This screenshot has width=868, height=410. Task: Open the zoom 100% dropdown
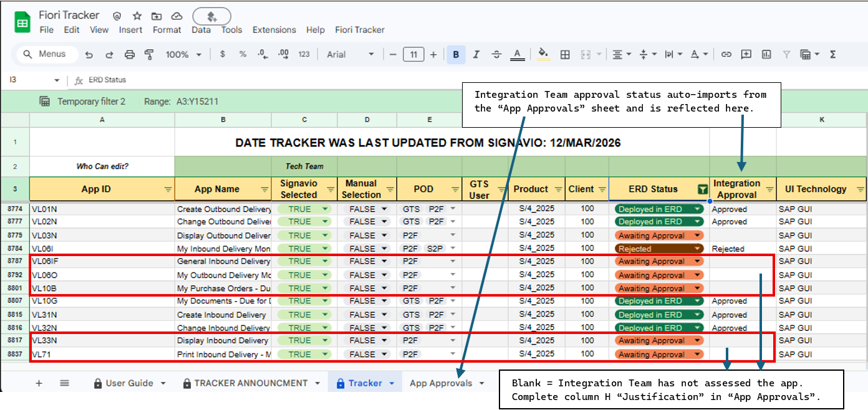click(183, 55)
